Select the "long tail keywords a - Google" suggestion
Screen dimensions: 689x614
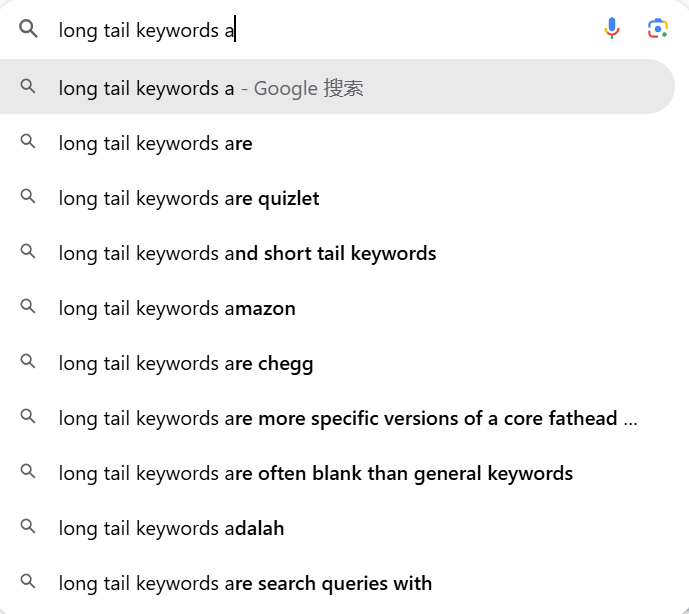(x=211, y=88)
